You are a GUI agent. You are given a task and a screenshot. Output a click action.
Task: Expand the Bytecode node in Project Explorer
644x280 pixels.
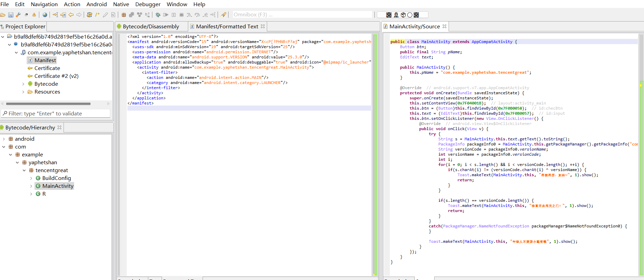click(x=23, y=84)
